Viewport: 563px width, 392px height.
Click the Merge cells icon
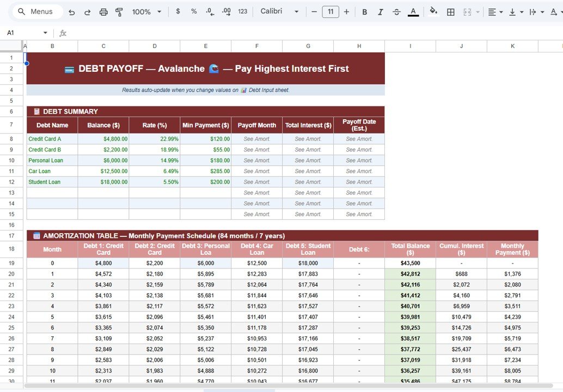pyautogui.click(x=468, y=11)
